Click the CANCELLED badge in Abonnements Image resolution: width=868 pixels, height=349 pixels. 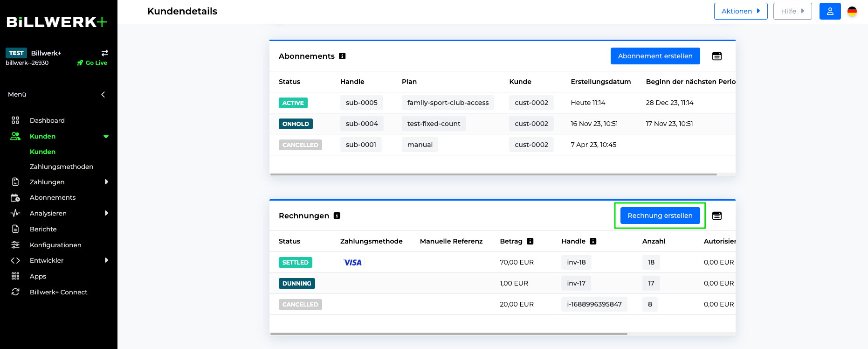click(x=300, y=145)
